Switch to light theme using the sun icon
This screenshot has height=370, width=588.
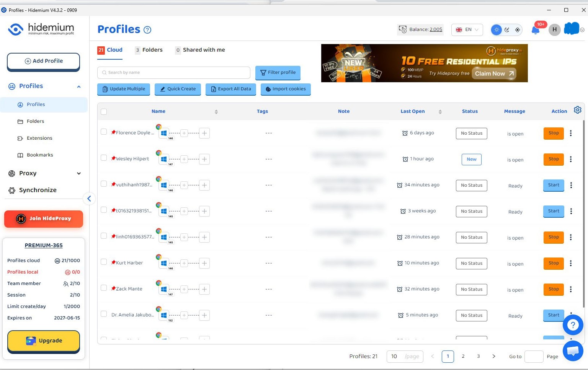(497, 29)
